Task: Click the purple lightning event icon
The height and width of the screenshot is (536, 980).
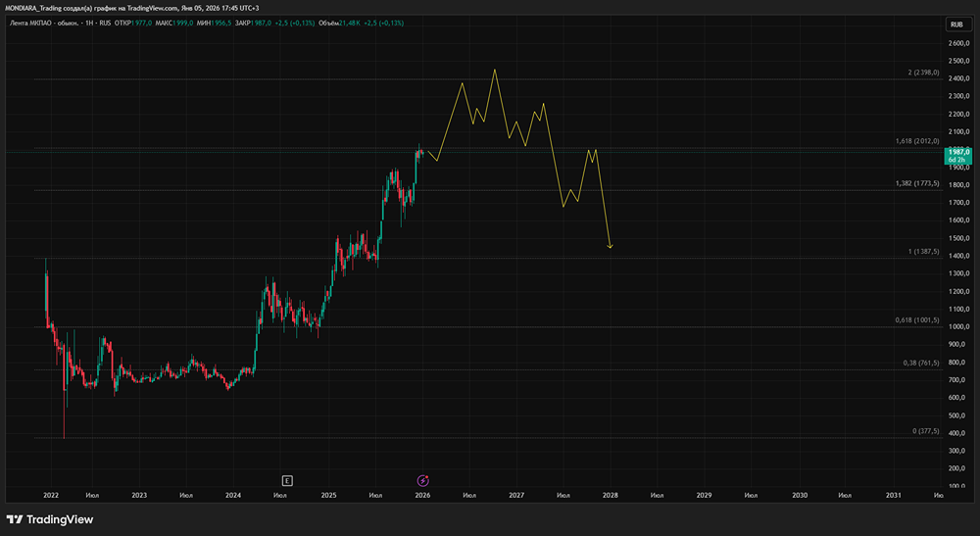Action: pos(423,480)
